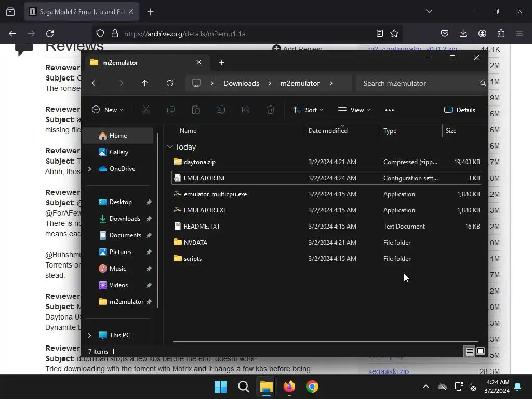This screenshot has height=399, width=532.
Task: Open Firefox hamburger application menu
Action: point(520,33)
